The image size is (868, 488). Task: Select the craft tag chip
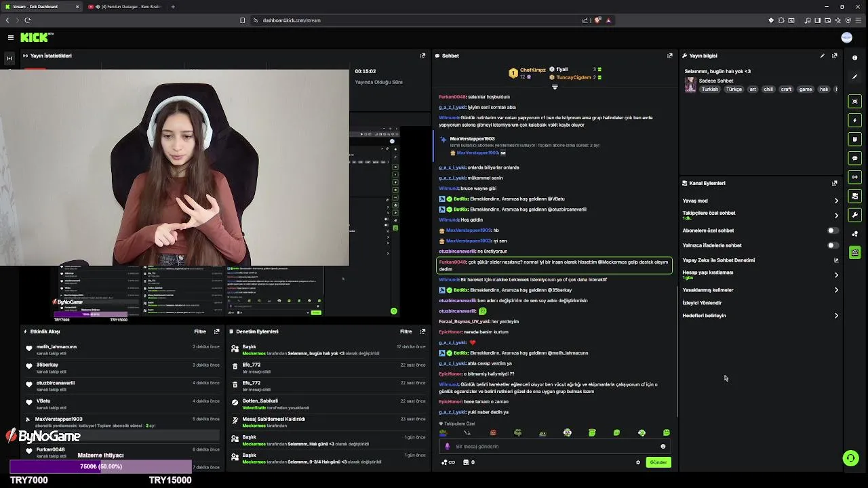[786, 89]
